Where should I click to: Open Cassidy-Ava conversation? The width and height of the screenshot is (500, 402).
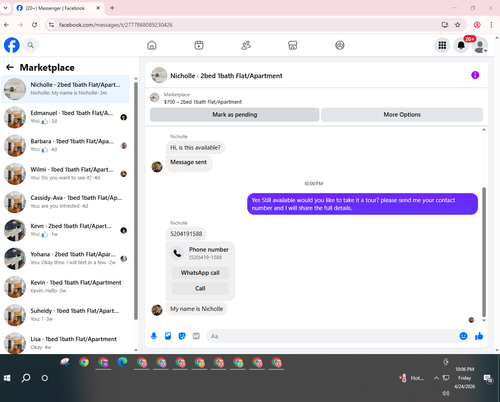coord(66,202)
